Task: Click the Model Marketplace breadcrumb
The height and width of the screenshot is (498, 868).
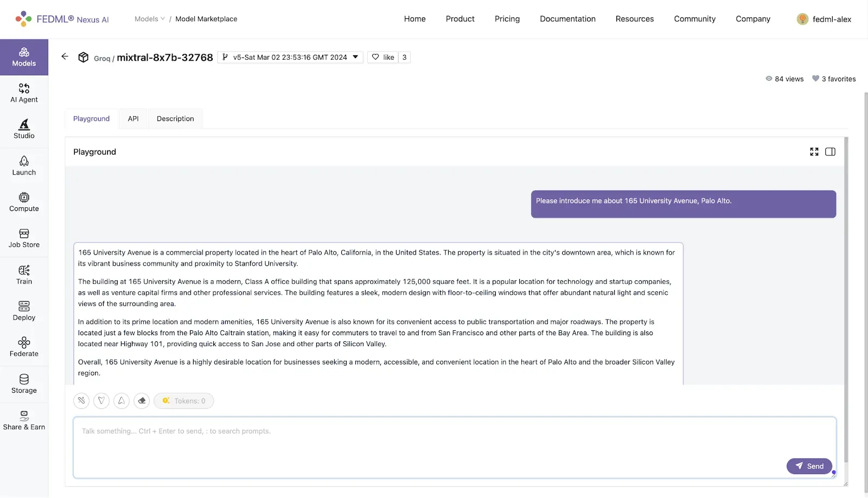Action: [x=206, y=19]
